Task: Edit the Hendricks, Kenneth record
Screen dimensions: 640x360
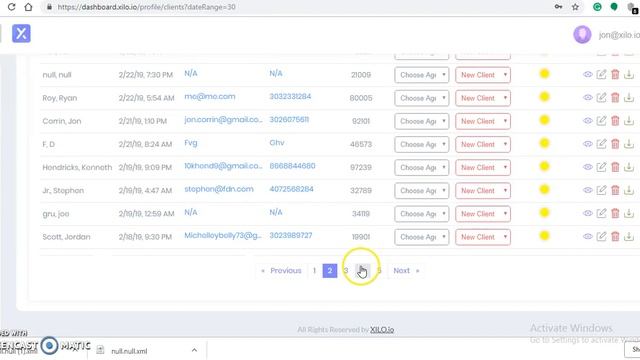Action: (x=601, y=167)
